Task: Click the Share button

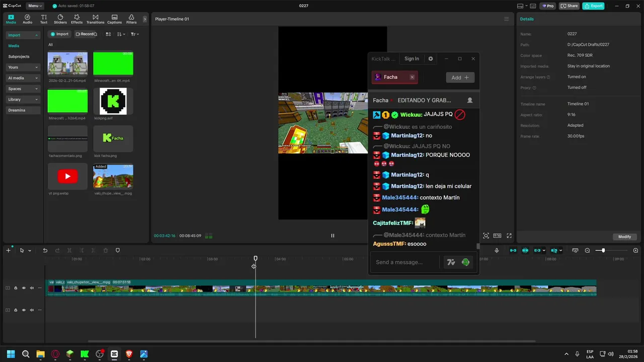Action: pos(569,6)
